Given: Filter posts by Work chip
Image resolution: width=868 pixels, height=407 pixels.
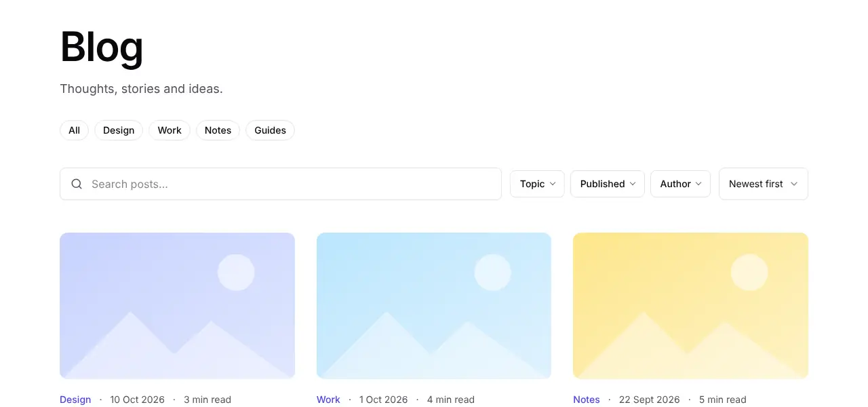Looking at the screenshot, I should [x=170, y=130].
